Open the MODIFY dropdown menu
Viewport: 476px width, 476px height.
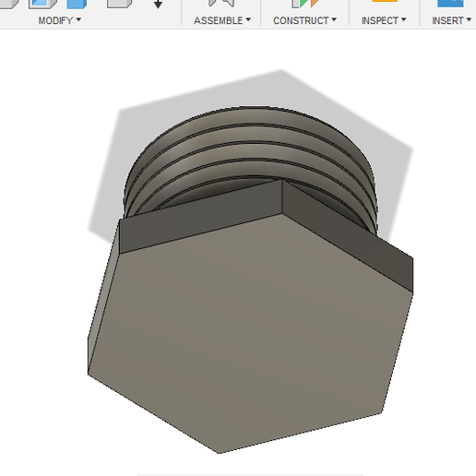coord(59,20)
